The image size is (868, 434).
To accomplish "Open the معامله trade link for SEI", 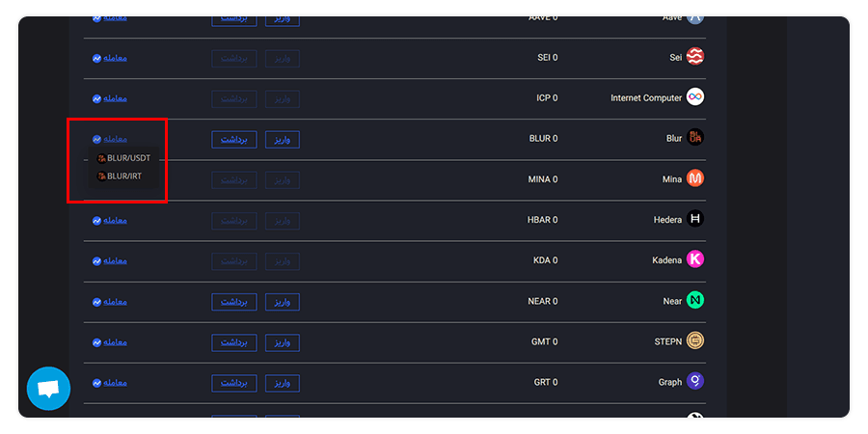I will (x=115, y=58).
